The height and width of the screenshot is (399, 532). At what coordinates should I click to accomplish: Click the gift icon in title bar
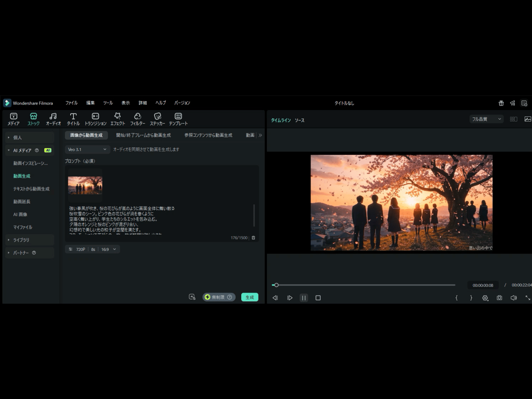[x=501, y=103]
